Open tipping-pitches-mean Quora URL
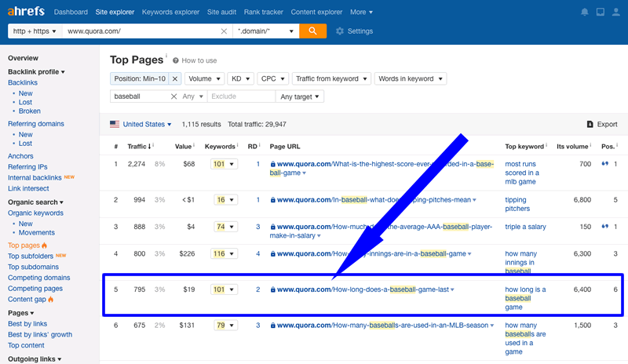This screenshot has width=628, height=364. point(374,200)
